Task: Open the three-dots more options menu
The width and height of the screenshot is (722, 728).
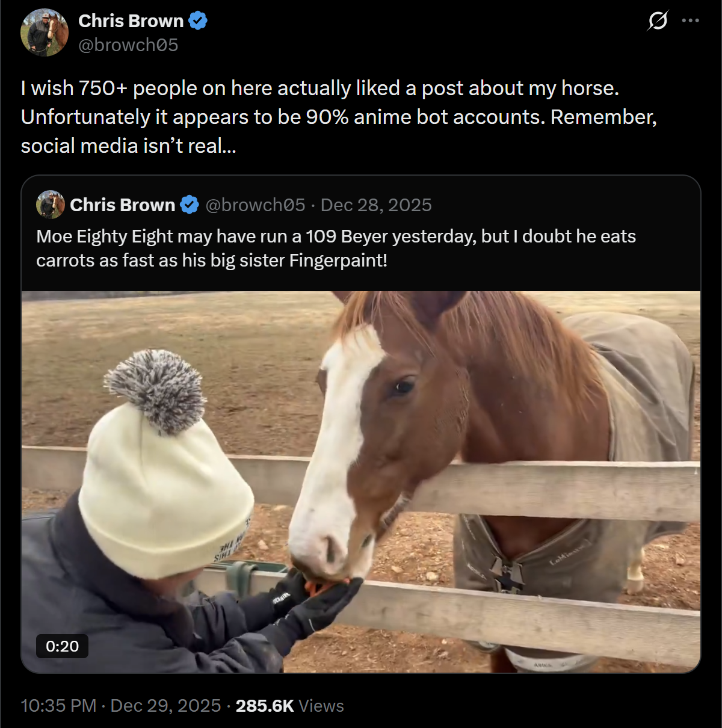Action: [690, 20]
